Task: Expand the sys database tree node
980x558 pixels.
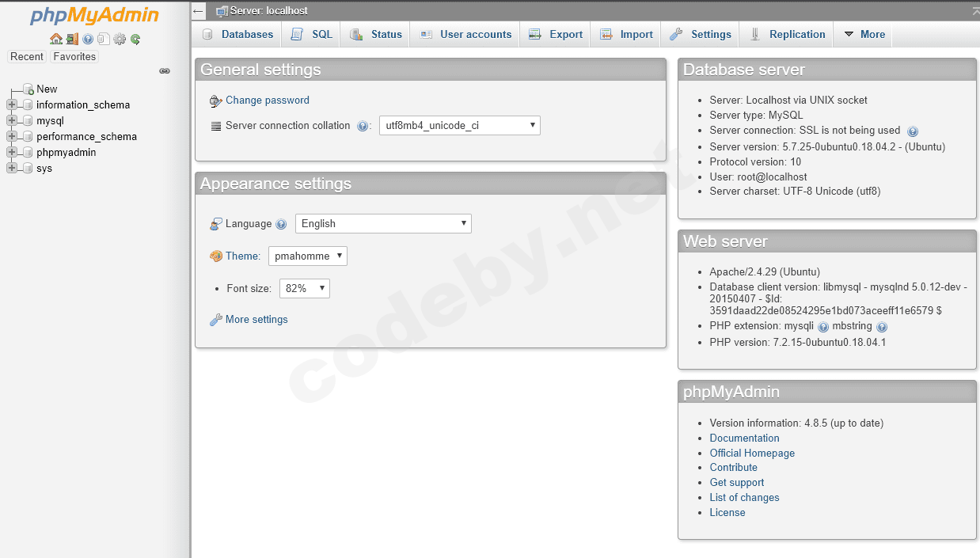Action: tap(12, 169)
